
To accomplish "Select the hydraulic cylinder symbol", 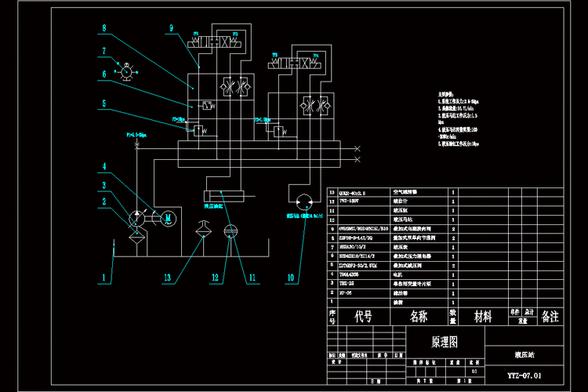I will 225,195.
